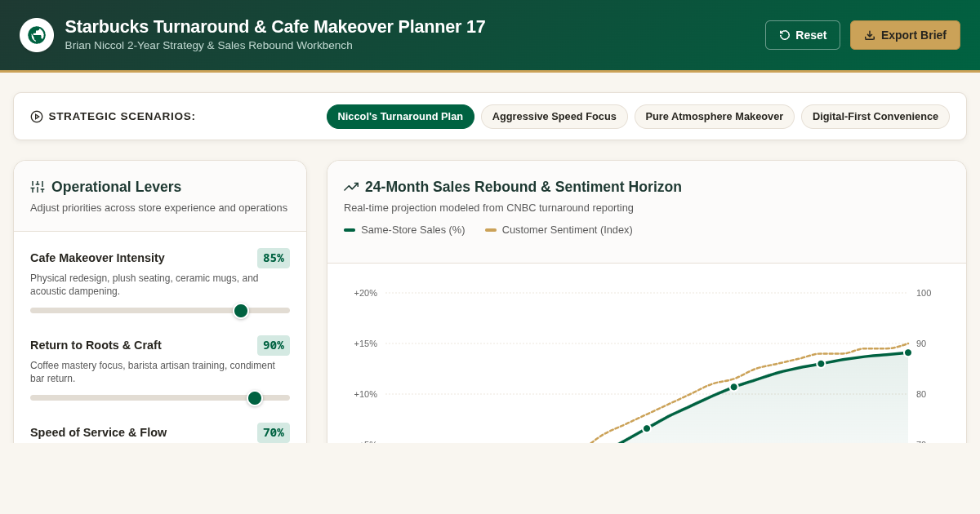Click the 70% value badge
Image resolution: width=980 pixels, height=514 pixels.
click(x=274, y=432)
